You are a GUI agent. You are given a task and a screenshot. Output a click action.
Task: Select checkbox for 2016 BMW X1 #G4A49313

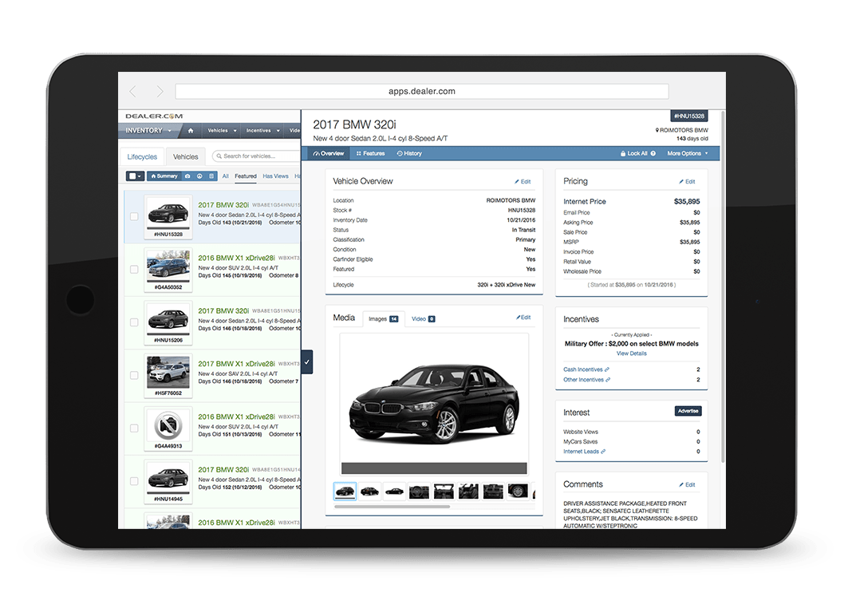[134, 428]
